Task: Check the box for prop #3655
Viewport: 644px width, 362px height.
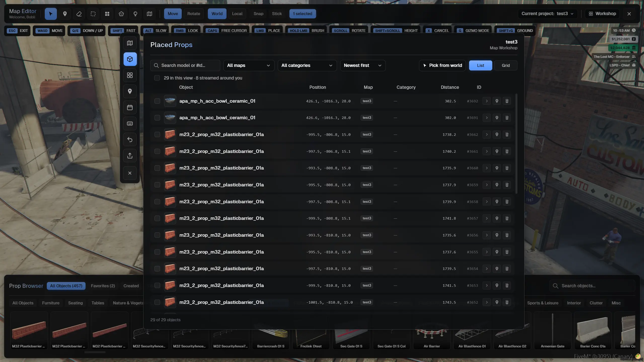Action: 157,252
